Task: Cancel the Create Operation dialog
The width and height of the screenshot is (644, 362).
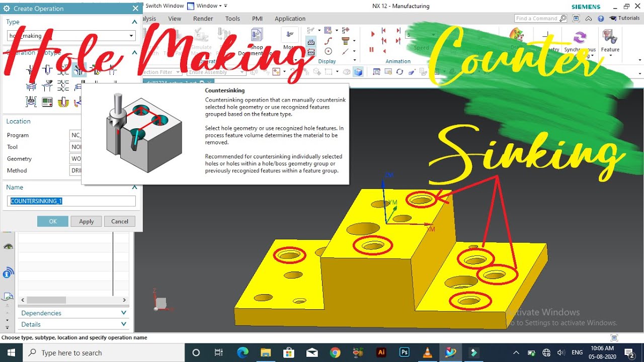Action: click(x=120, y=221)
